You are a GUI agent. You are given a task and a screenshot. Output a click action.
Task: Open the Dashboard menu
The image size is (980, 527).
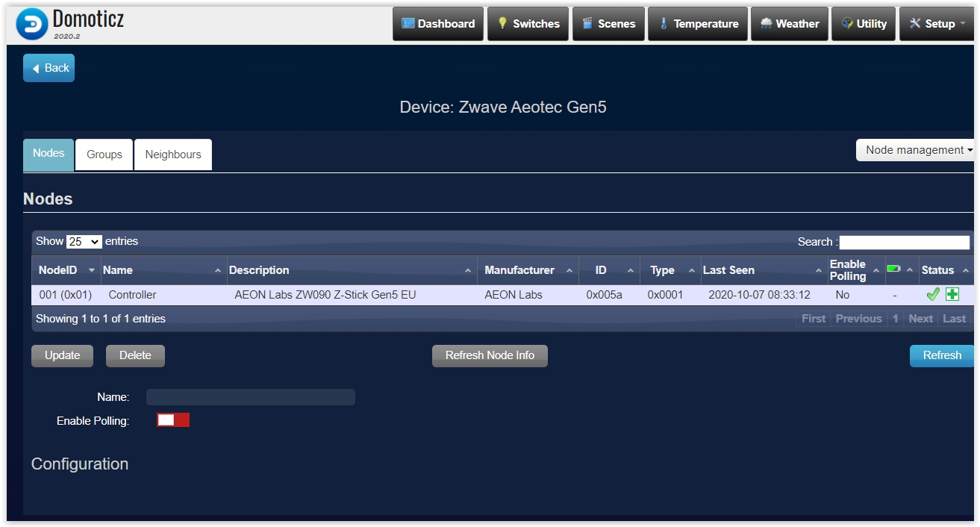[x=438, y=24]
